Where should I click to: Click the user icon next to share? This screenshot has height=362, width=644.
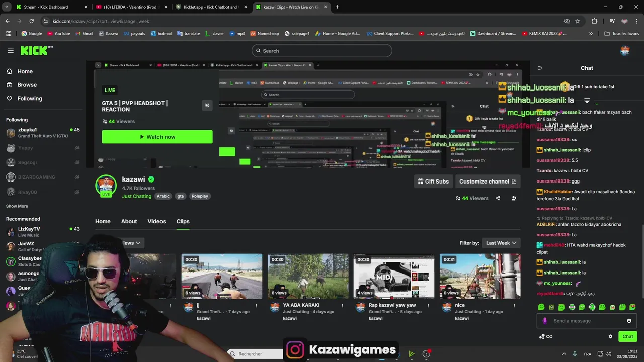pos(514,198)
